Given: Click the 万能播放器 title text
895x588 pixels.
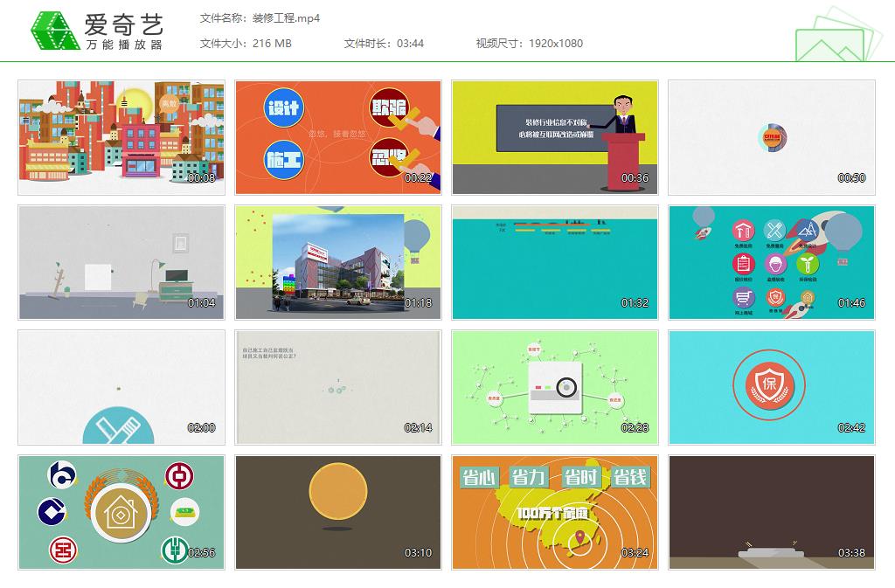Looking at the screenshot, I should pyautogui.click(x=123, y=45).
